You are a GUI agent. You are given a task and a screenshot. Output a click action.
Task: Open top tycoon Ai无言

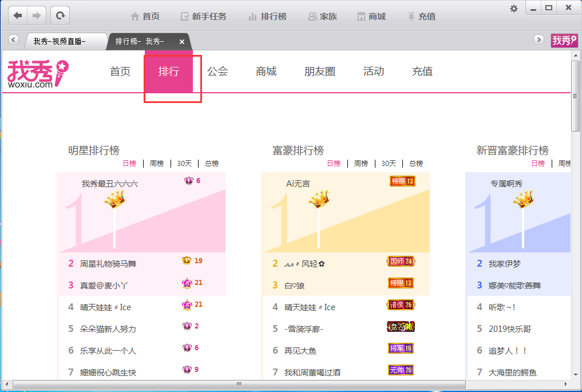pyautogui.click(x=298, y=184)
